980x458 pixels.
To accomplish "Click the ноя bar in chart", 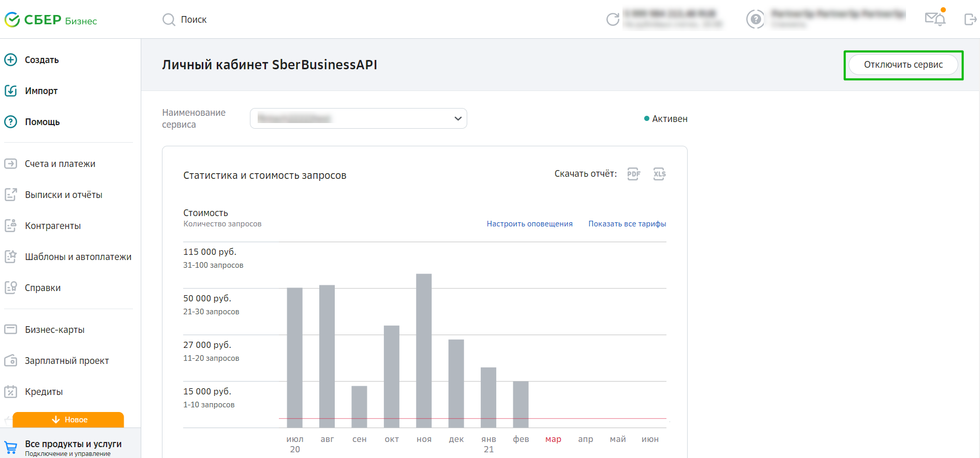I will point(424,350).
